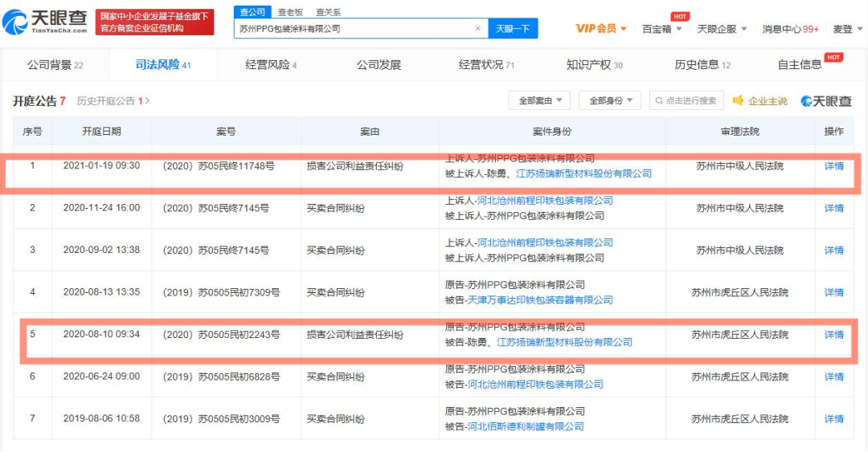868x452 pixels.
Task: Select the 查关系 search tab
Action: pos(328,12)
